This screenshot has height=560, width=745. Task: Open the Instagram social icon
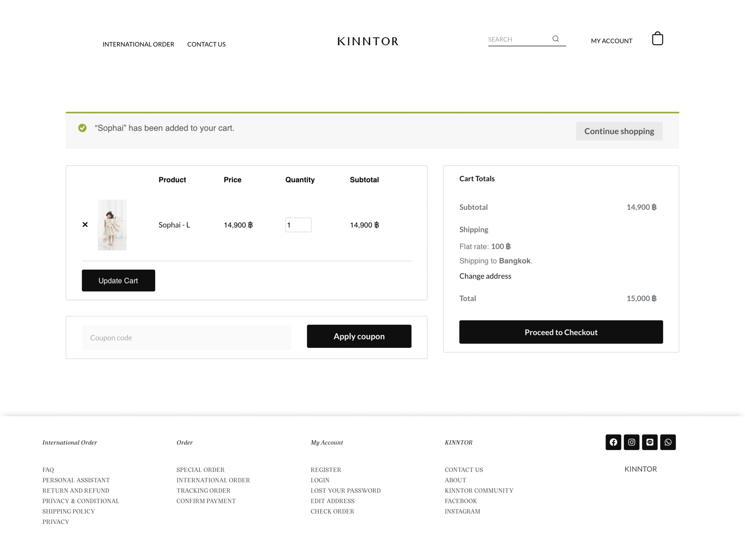tap(631, 442)
